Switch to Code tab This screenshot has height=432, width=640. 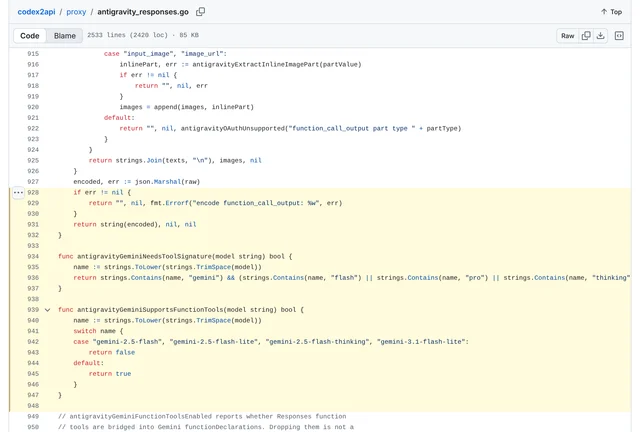pyautogui.click(x=30, y=36)
